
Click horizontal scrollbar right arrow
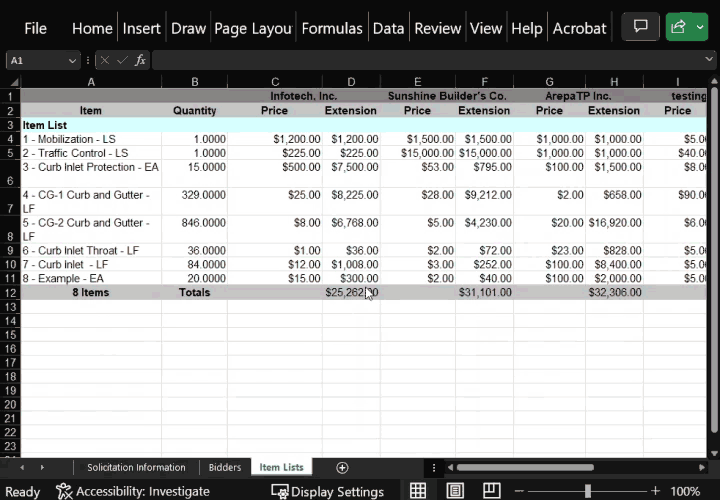click(702, 467)
